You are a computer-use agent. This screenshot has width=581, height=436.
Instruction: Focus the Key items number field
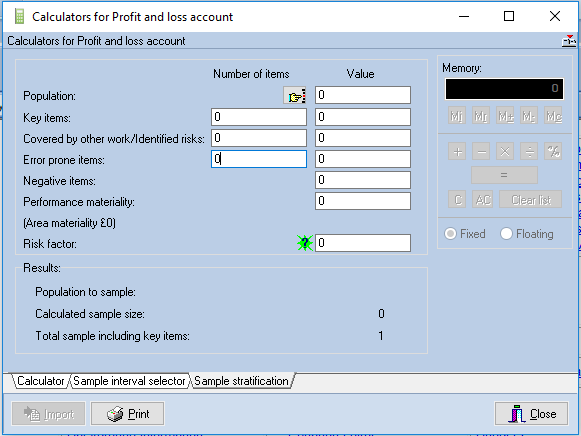coord(259,117)
